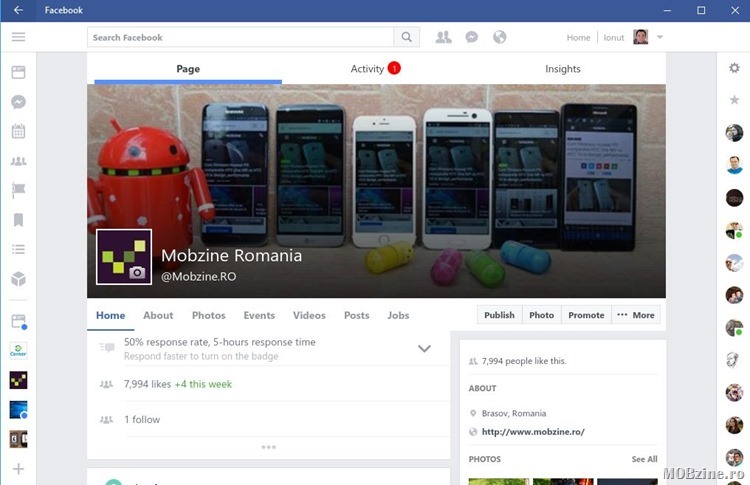Open Pages feed icon with blue dot
Viewport: 750px width, 485px height.
pos(19,321)
